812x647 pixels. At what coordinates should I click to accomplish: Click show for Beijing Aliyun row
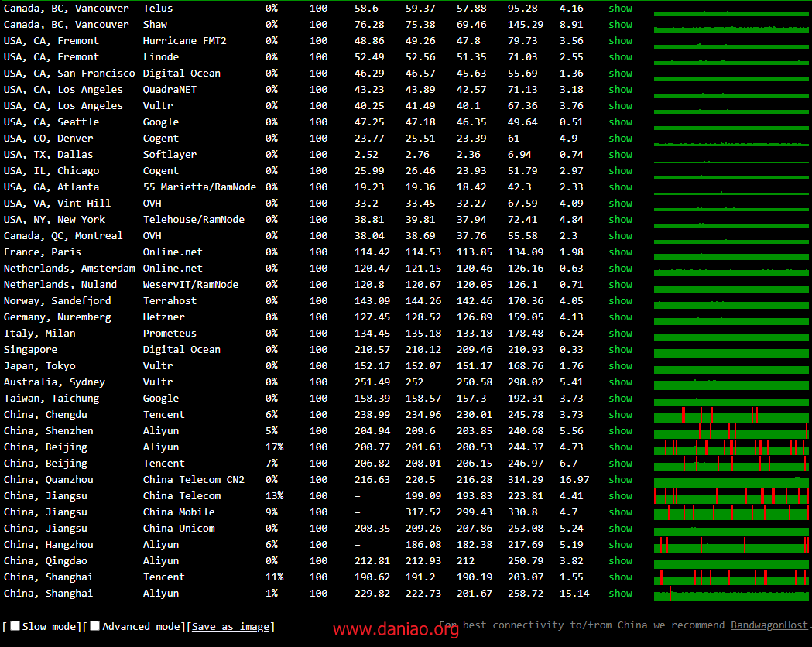pos(620,447)
